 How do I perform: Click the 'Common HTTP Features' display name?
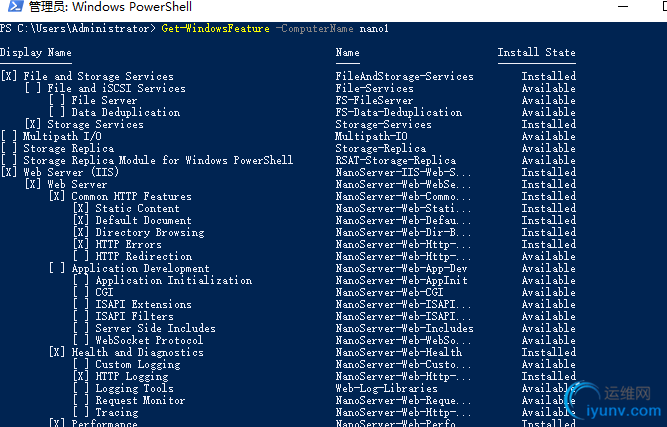(131, 196)
